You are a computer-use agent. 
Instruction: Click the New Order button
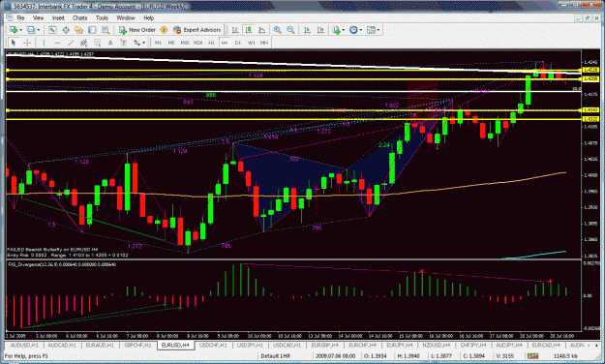click(x=137, y=30)
